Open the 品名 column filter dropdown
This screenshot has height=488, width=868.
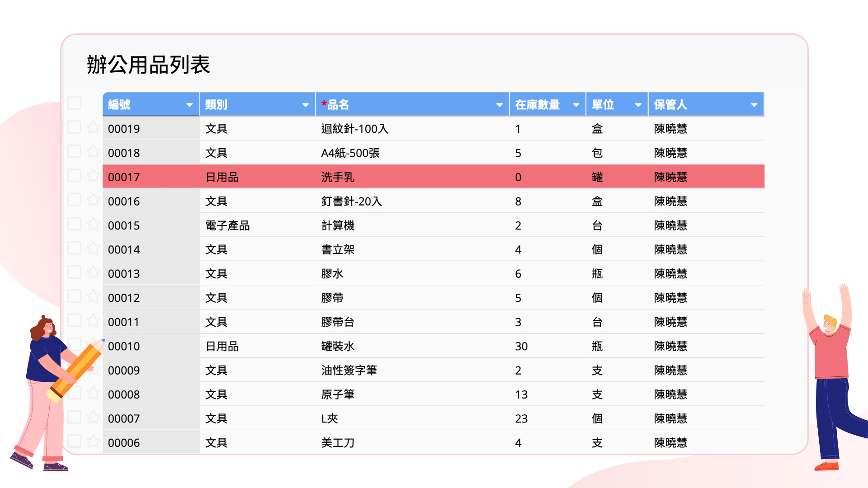click(x=500, y=105)
